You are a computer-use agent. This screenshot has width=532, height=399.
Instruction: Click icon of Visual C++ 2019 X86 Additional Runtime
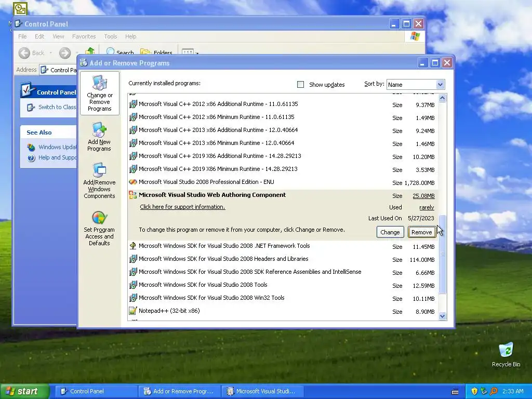pos(133,156)
